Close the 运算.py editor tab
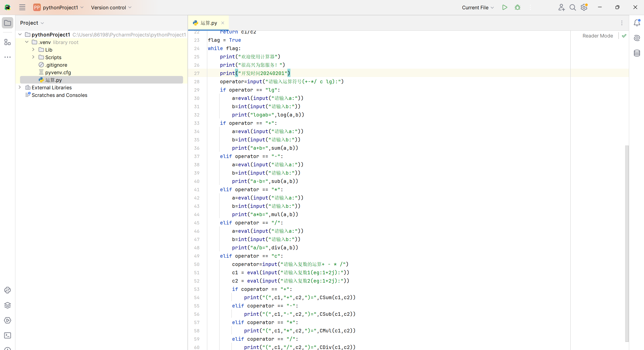This screenshot has height=350, width=644. pyautogui.click(x=222, y=23)
